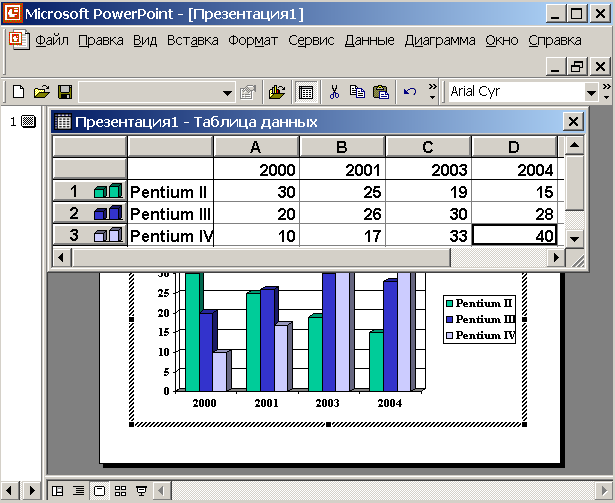
Task: Open the Диаграмма menu
Action: [x=440, y=40]
